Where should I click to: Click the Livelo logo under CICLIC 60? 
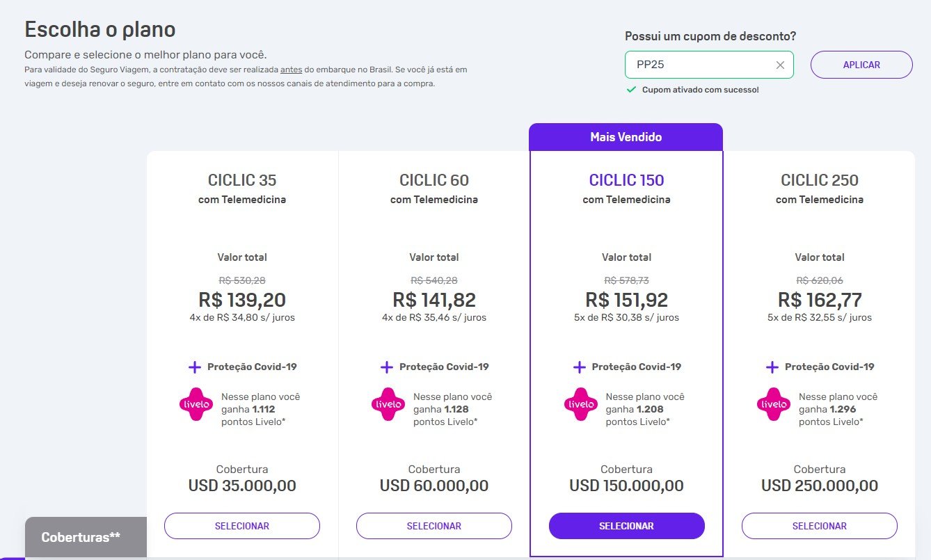tap(388, 404)
